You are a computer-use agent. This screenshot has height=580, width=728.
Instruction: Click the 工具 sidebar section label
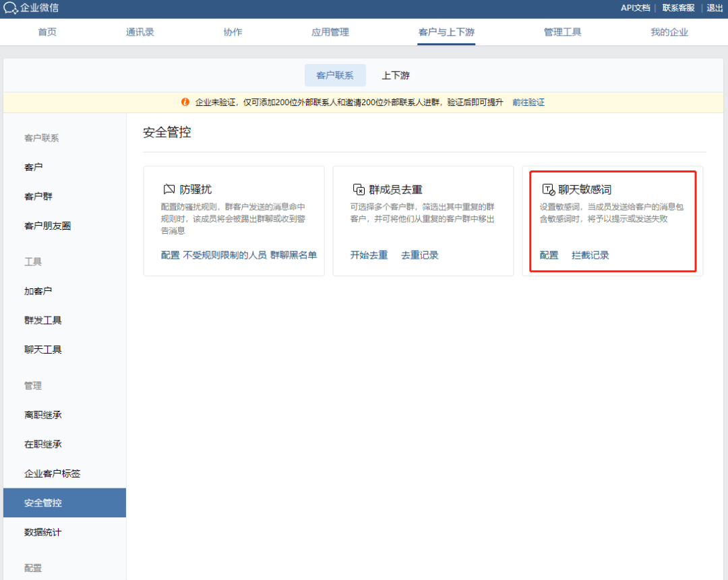pyautogui.click(x=33, y=261)
